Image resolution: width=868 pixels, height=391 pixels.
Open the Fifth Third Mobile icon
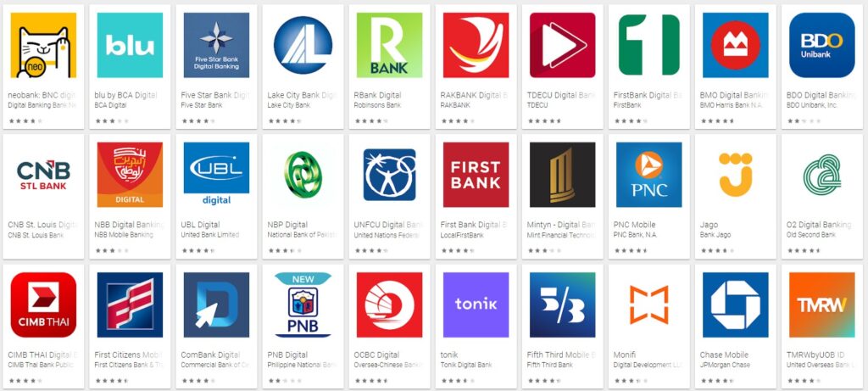[x=563, y=304]
